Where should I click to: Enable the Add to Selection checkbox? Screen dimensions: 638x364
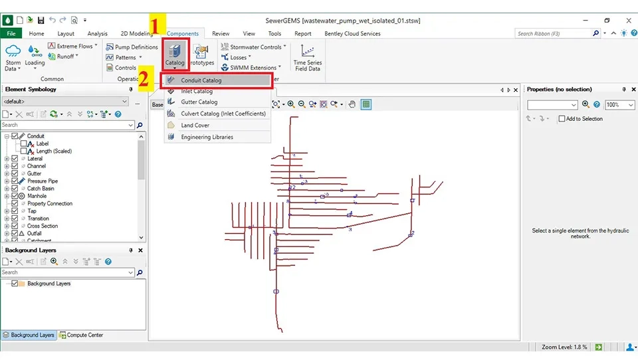click(x=562, y=119)
